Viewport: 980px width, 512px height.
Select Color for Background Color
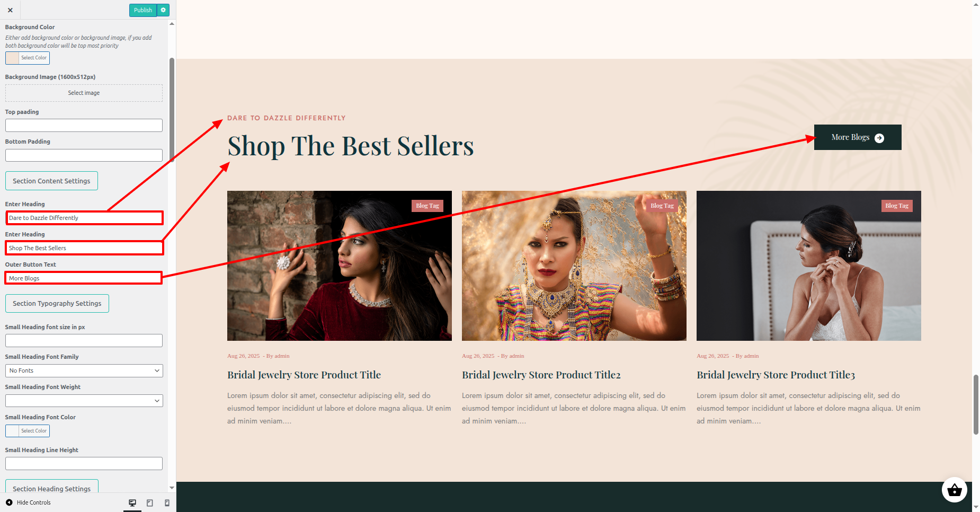(28, 58)
